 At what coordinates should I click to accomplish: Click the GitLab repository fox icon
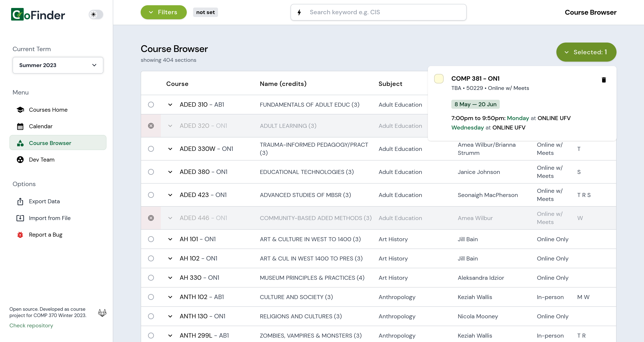click(x=102, y=312)
